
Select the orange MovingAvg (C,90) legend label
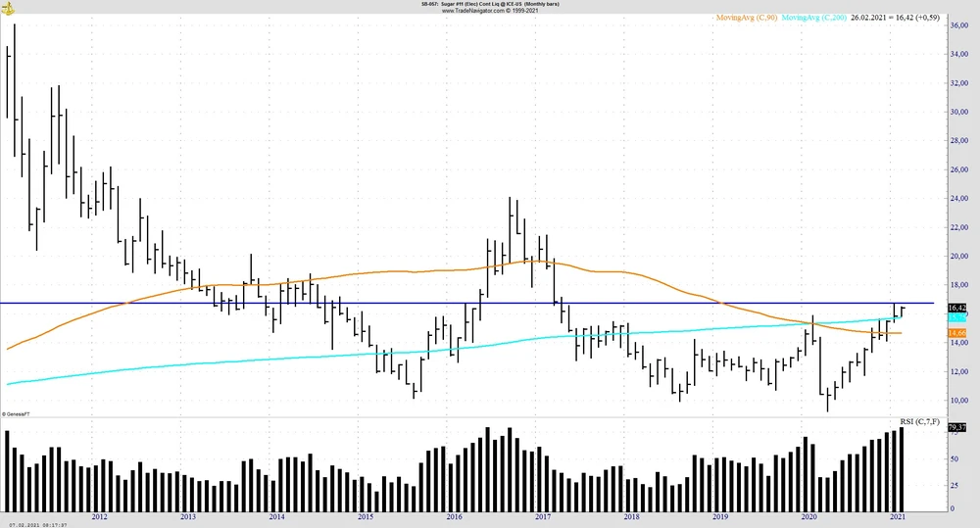click(747, 18)
